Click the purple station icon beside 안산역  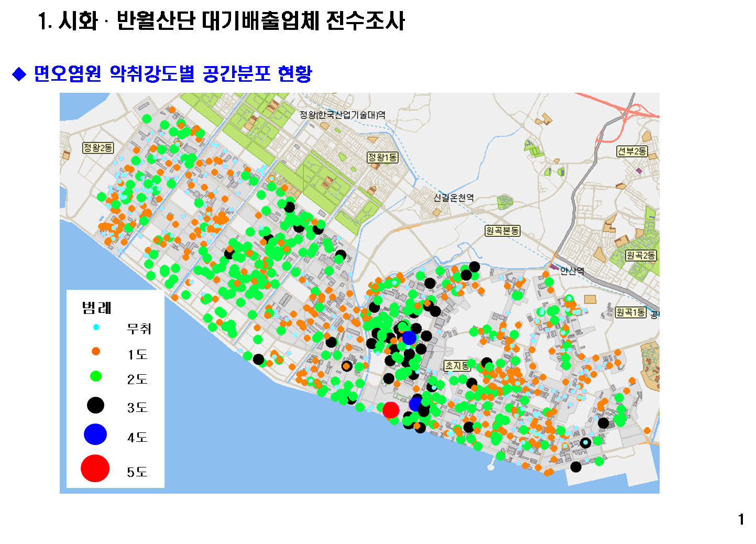pos(554,267)
